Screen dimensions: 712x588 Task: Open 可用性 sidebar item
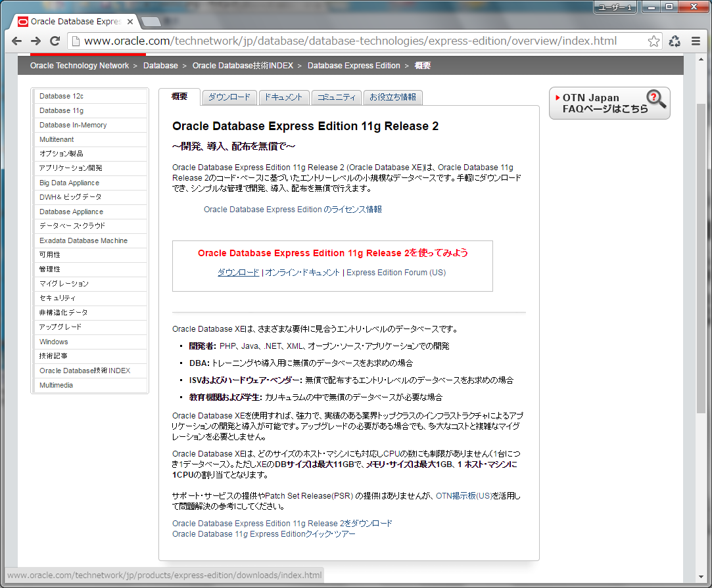pyautogui.click(x=91, y=255)
